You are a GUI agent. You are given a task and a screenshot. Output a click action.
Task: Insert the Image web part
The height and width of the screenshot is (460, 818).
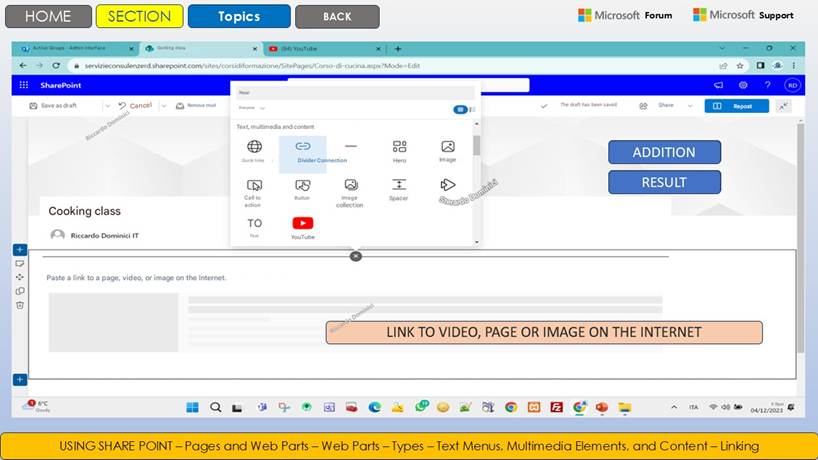pos(448,151)
